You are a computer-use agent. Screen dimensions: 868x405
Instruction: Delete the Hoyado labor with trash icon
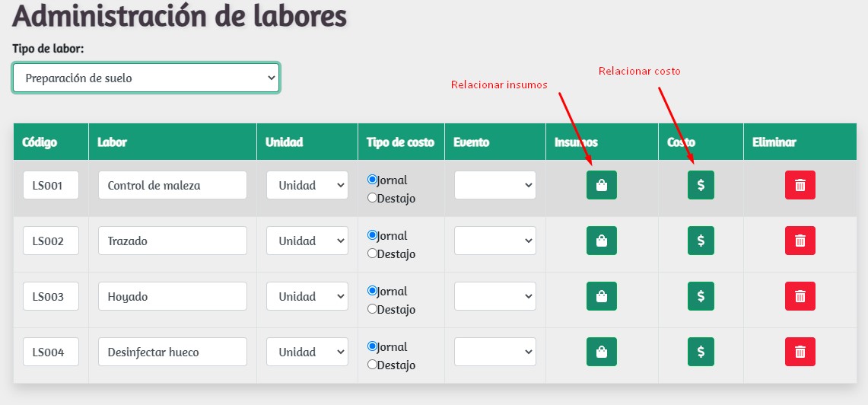click(x=800, y=296)
